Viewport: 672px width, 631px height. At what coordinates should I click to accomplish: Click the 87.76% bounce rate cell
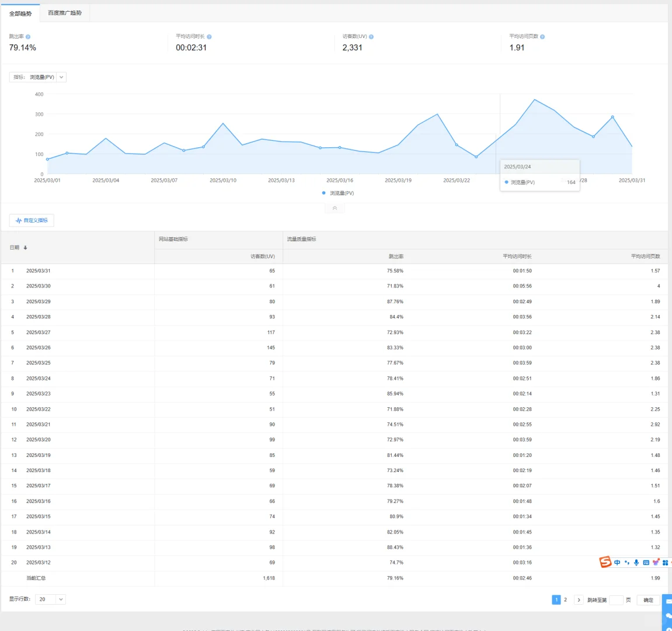coord(395,301)
